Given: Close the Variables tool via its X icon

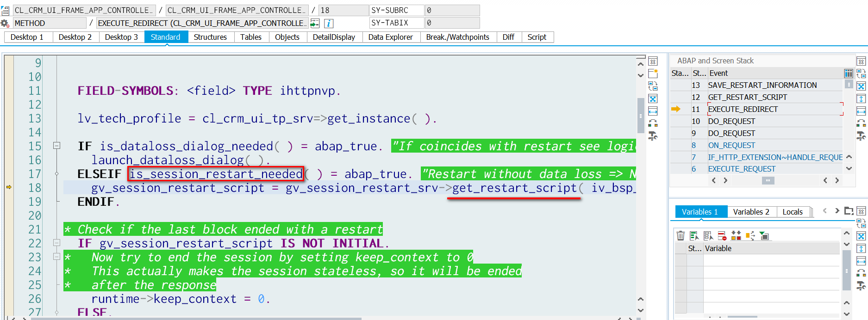Looking at the screenshot, I should click(861, 211).
